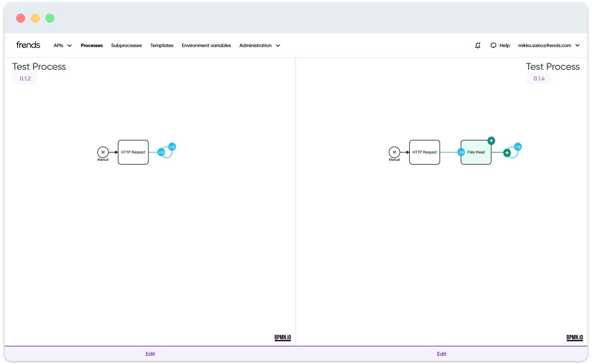This screenshot has height=364, width=592.
Task: Click the frends logo
Action: pos(28,45)
